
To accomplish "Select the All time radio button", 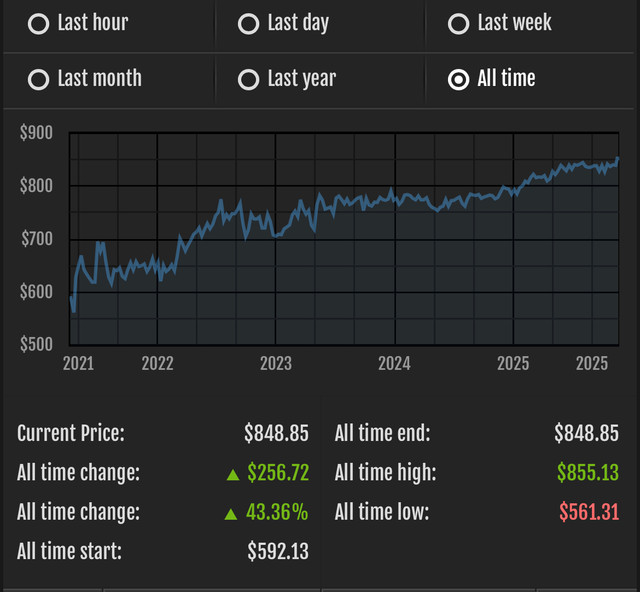I will point(458,80).
